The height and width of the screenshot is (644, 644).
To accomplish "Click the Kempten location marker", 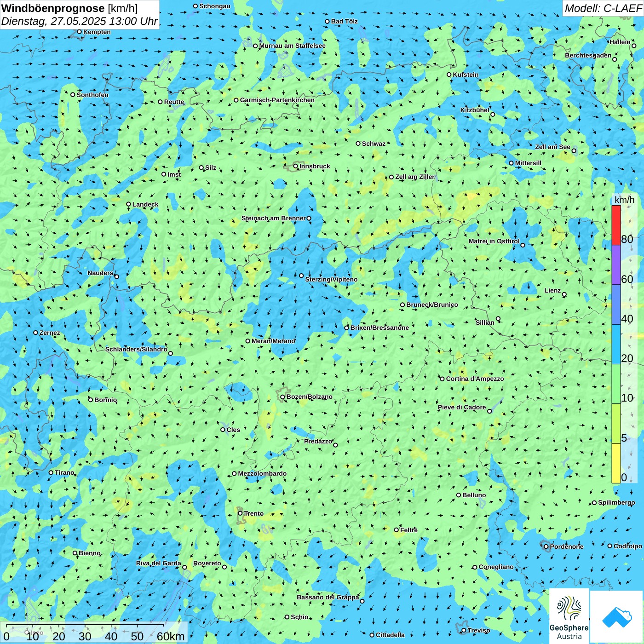I will [x=80, y=32].
